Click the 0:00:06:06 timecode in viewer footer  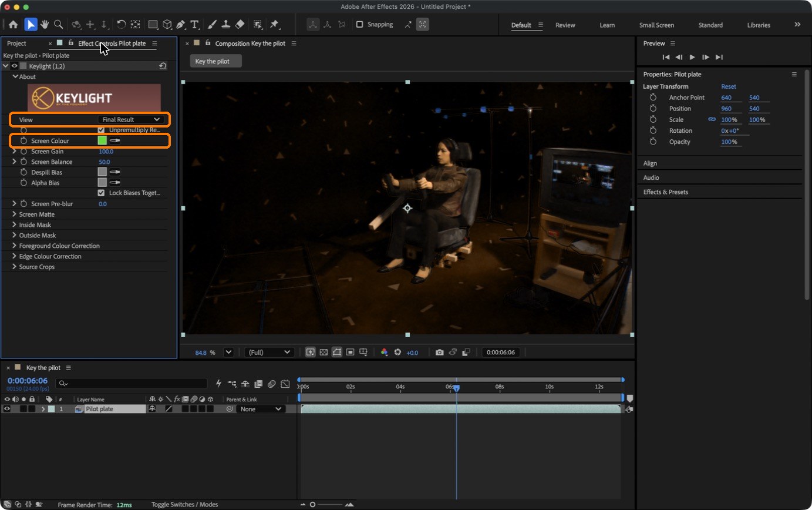[500, 353]
